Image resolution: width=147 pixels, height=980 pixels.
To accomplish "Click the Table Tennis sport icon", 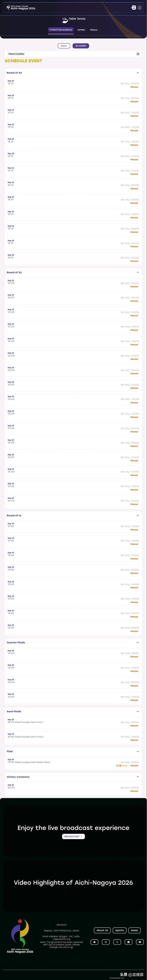I will tap(65, 20).
